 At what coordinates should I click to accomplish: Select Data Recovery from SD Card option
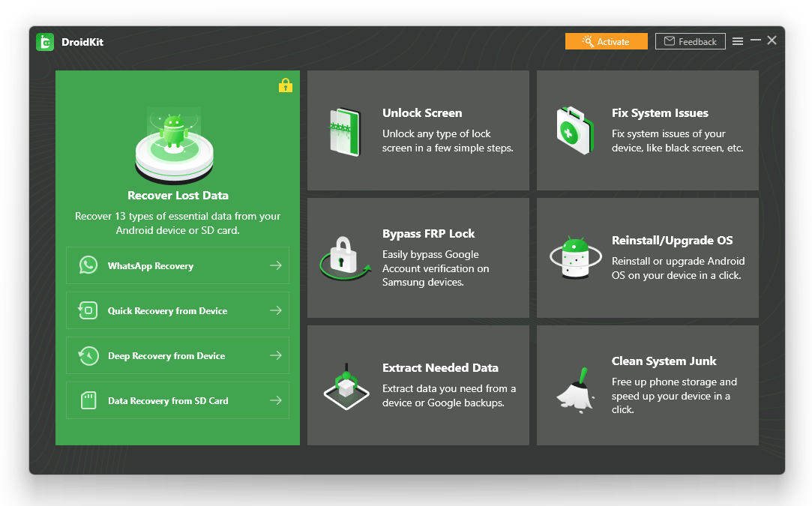coord(168,400)
